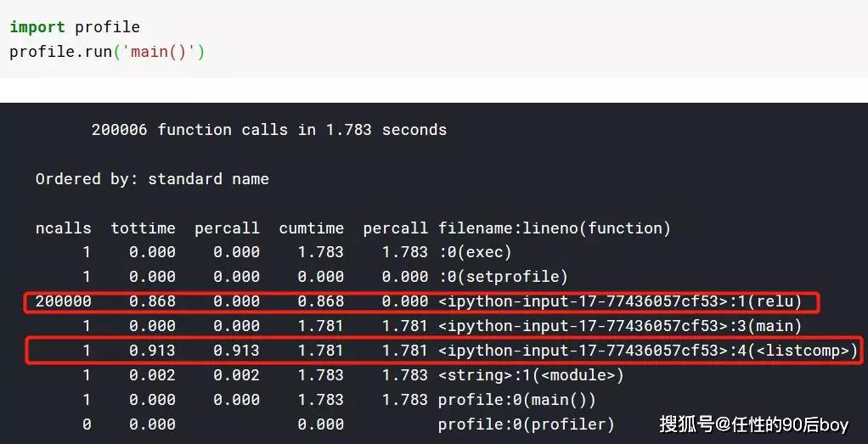Click the import keyword in code cell
This screenshot has height=444, width=868.
point(37,26)
